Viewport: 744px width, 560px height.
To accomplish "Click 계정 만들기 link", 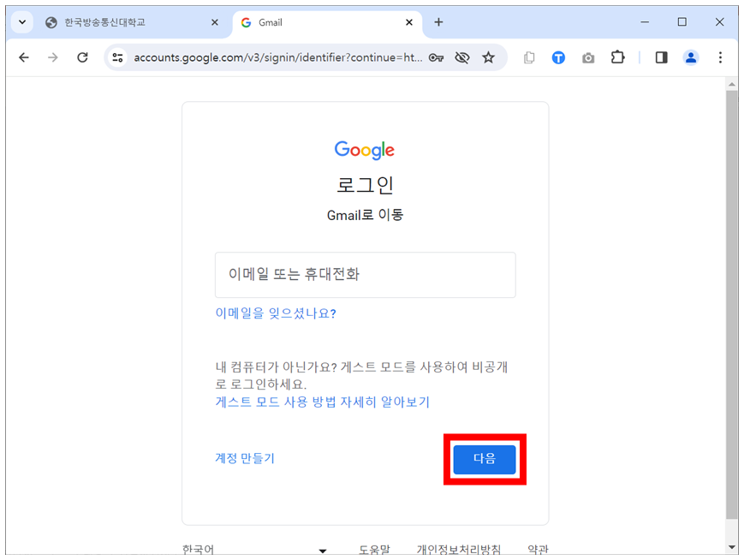I will 245,458.
